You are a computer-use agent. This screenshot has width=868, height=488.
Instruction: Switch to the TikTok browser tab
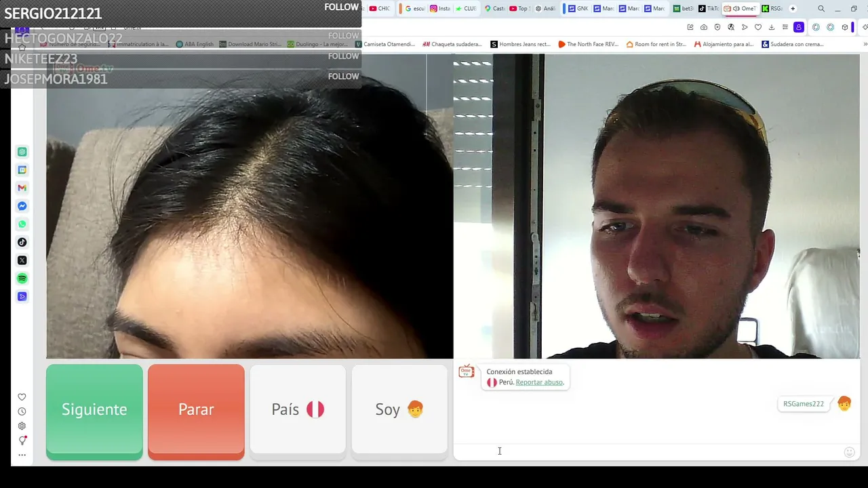tap(709, 9)
